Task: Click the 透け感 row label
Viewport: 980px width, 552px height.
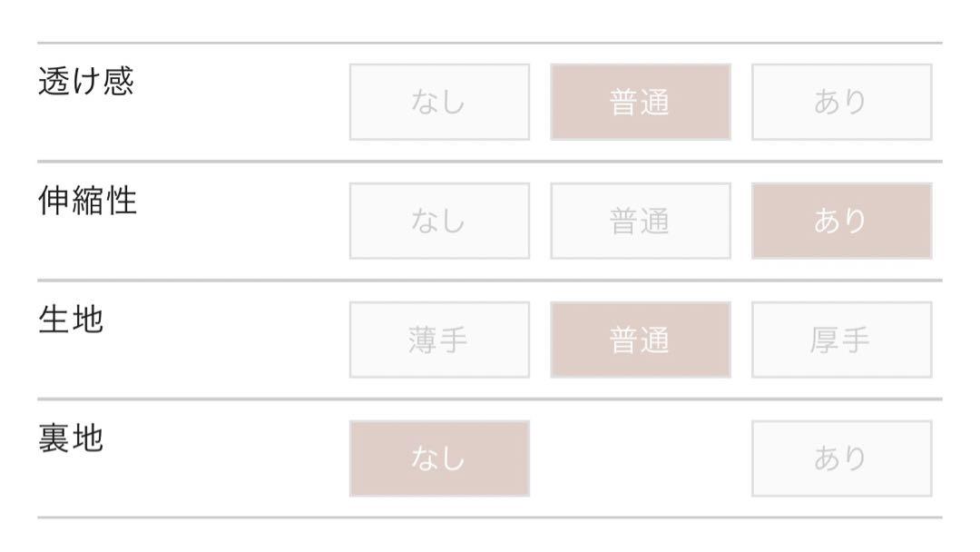Action: point(86,82)
